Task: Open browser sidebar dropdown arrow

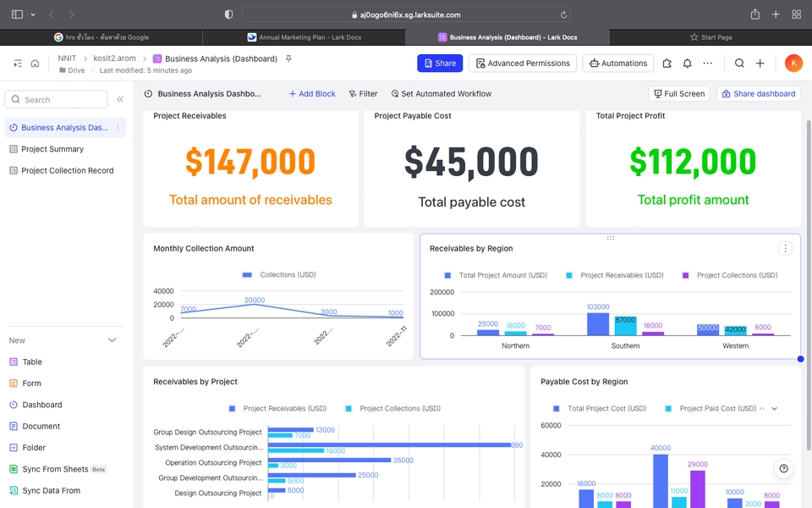Action: tap(33, 14)
